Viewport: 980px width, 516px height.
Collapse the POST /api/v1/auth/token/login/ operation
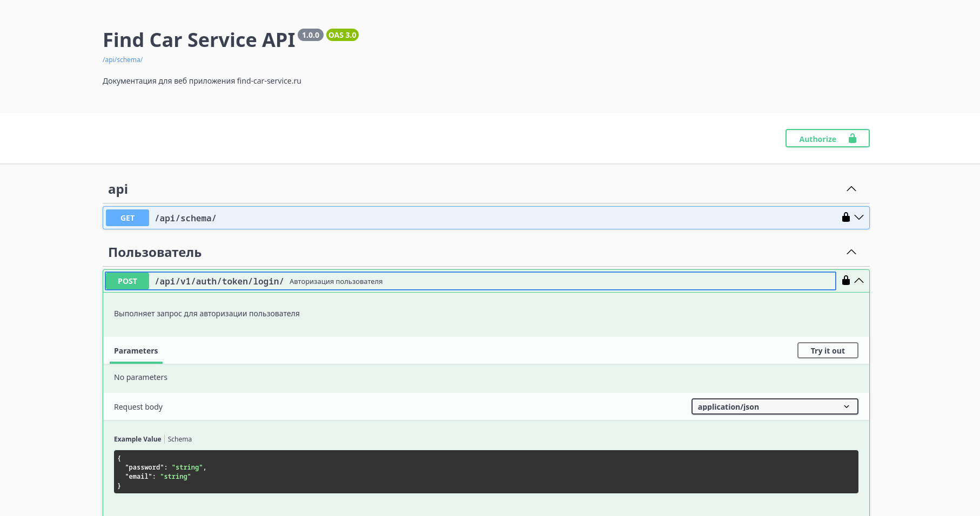pyautogui.click(x=859, y=281)
